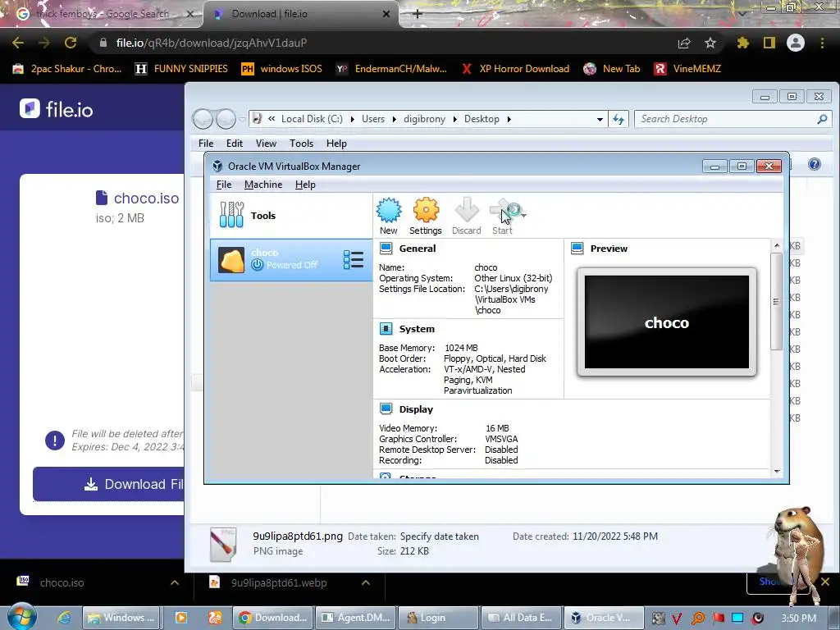Click the Windows Start orb

coord(21,617)
